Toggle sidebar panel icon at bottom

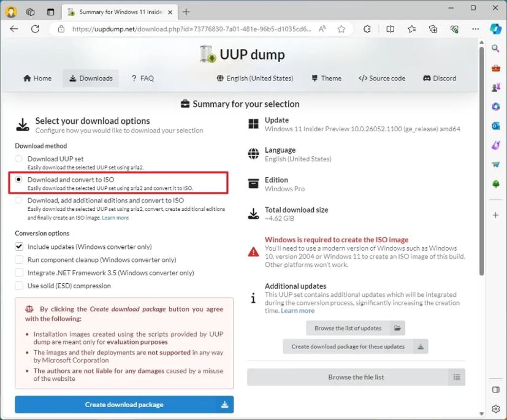tap(496, 389)
